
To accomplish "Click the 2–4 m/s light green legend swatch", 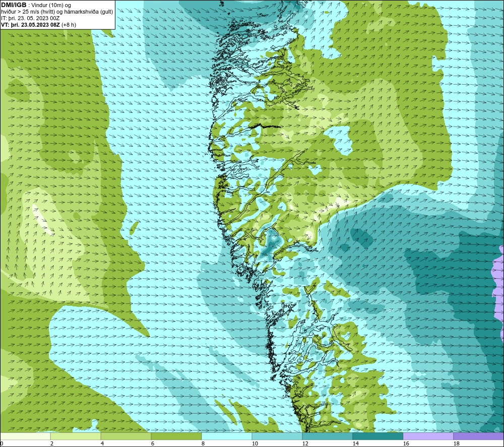I will point(76,436).
